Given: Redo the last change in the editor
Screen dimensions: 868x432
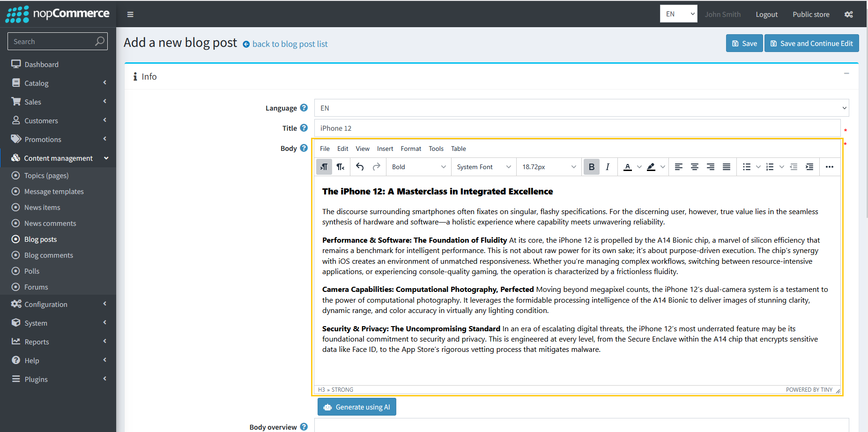Looking at the screenshot, I should 376,166.
